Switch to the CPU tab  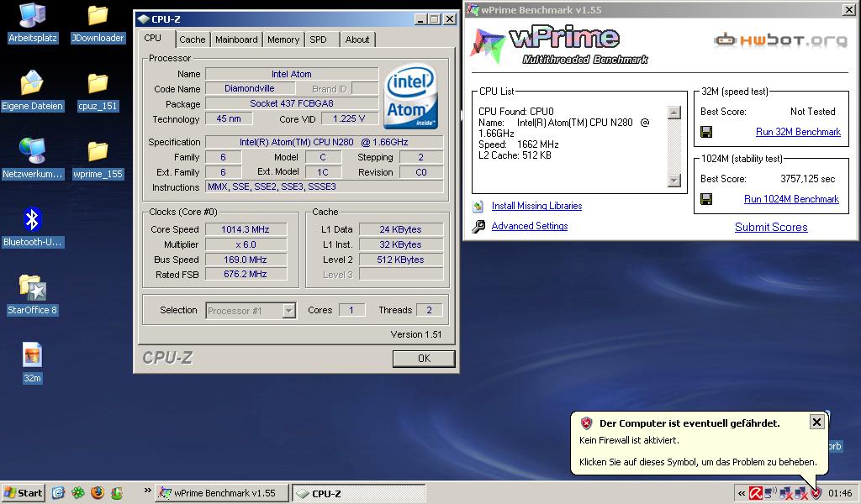(x=153, y=39)
